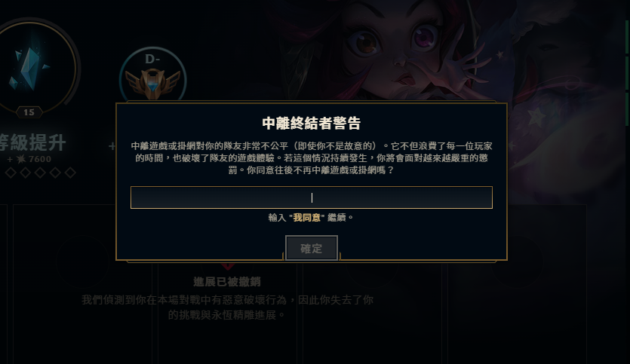Click the last diamond in the milestone row

point(70,173)
